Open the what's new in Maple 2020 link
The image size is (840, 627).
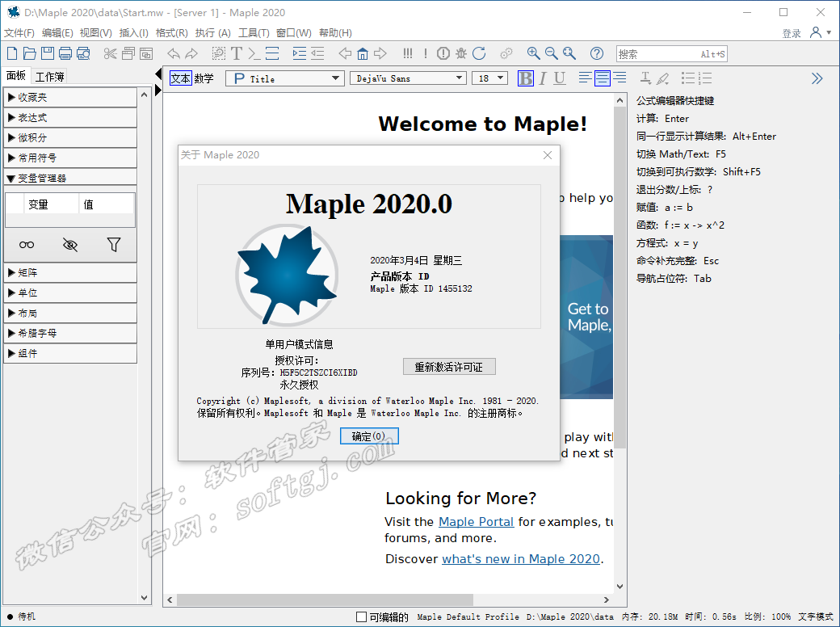pos(521,559)
